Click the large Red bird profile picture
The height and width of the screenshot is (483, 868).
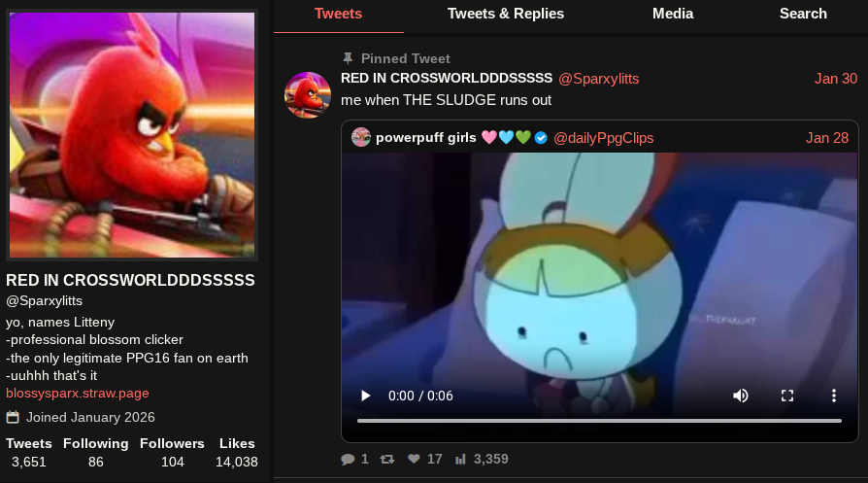point(132,134)
